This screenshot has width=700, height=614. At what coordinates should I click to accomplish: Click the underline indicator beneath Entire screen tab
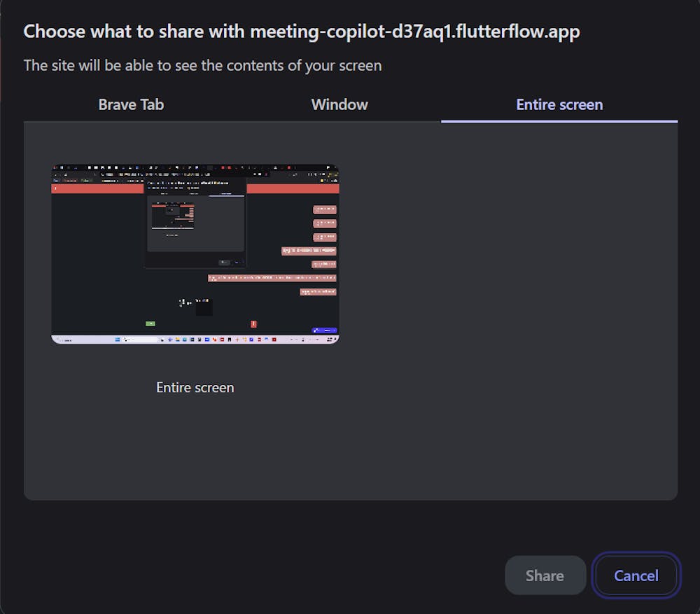click(x=559, y=121)
